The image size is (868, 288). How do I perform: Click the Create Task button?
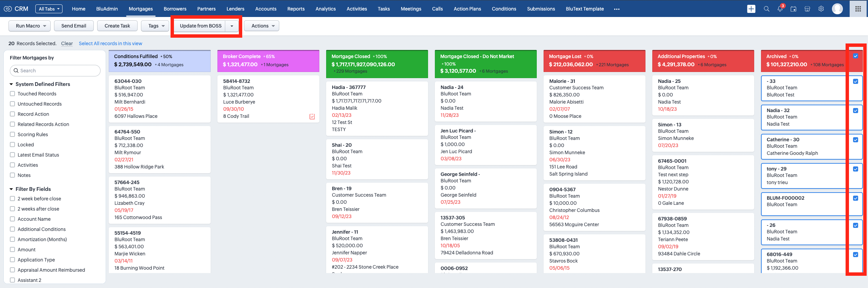click(117, 26)
